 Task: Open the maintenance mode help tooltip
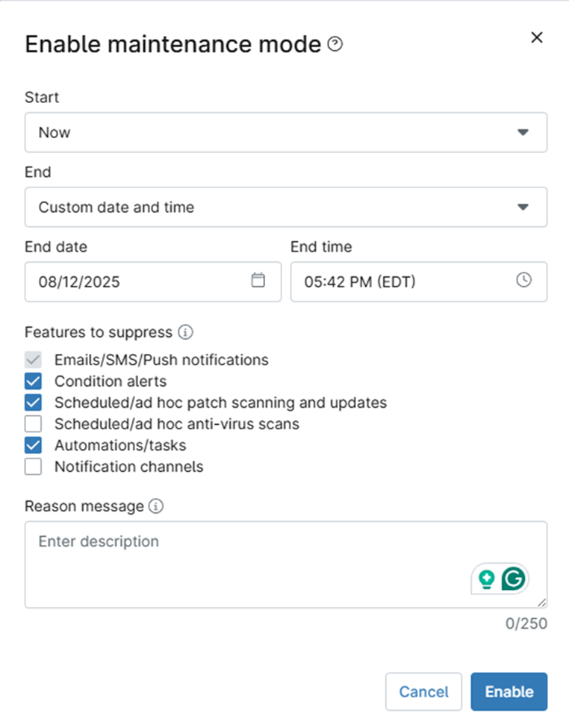pos(334,43)
